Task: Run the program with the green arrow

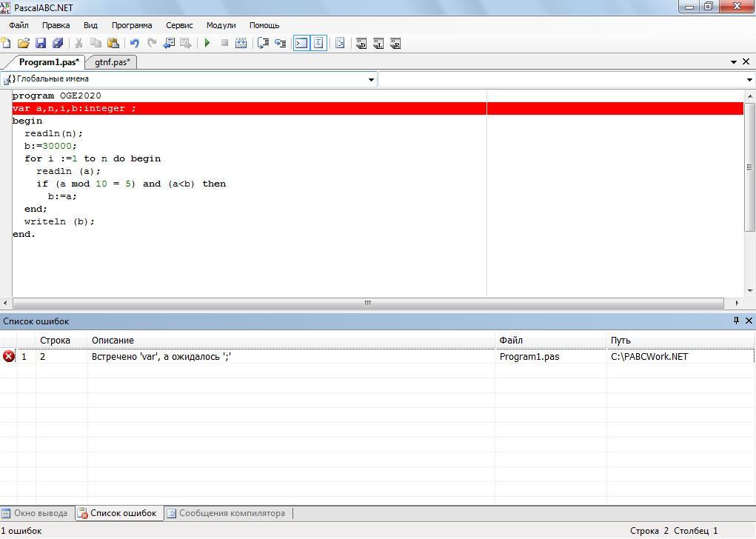Action: [x=207, y=44]
